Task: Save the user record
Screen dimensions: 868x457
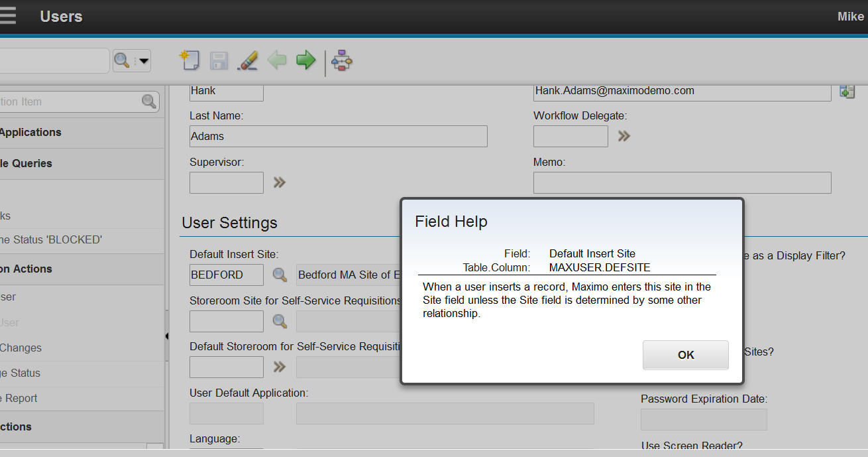Action: pos(219,61)
